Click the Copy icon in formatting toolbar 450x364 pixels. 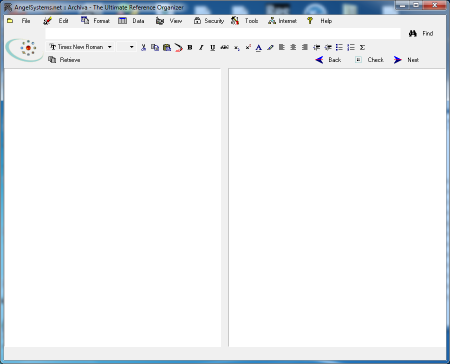tap(155, 47)
